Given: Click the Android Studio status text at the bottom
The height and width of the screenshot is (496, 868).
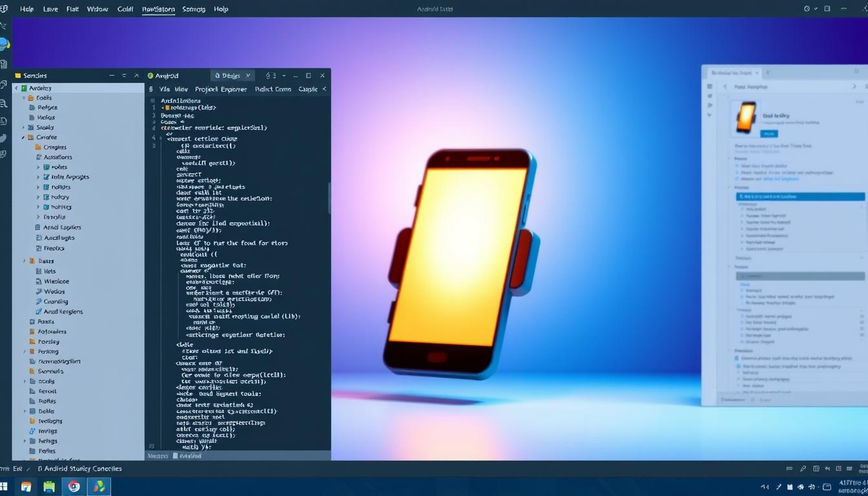Looking at the screenshot, I should click(79, 468).
